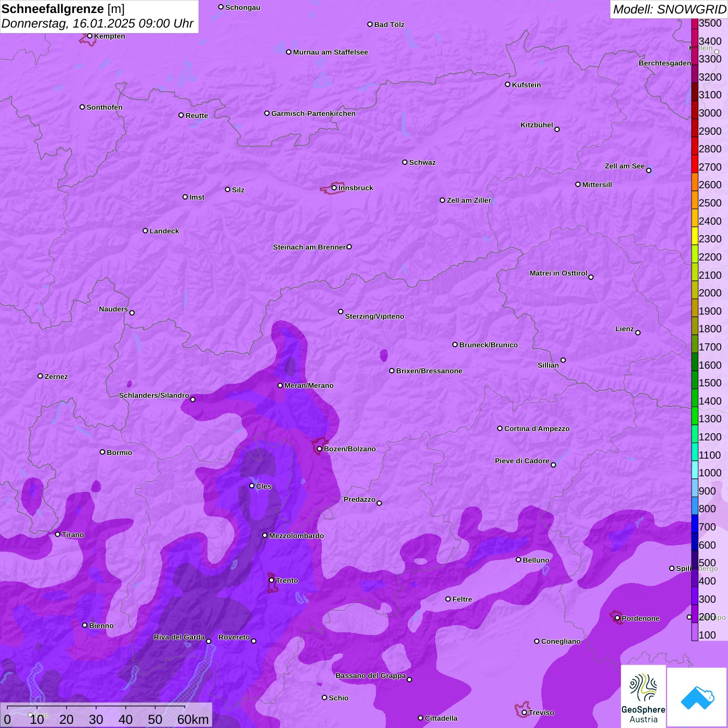Click the Kempten city marker

tap(89, 36)
